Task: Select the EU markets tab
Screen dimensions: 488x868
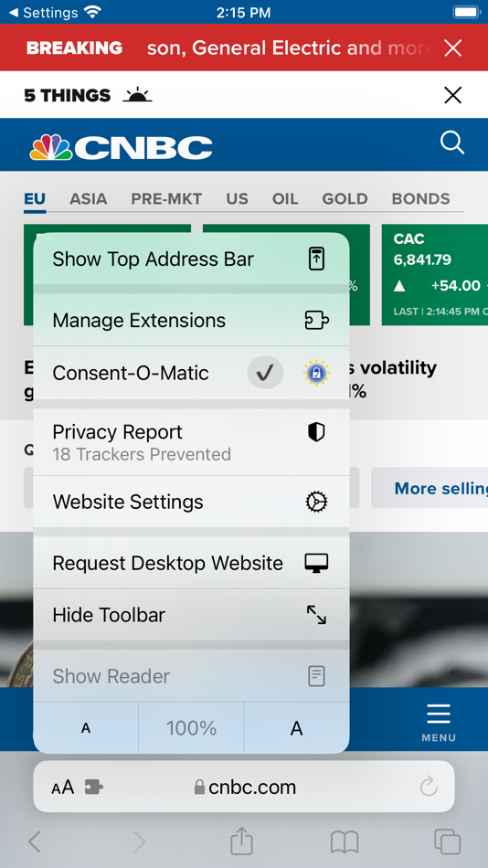Action: 35,199
